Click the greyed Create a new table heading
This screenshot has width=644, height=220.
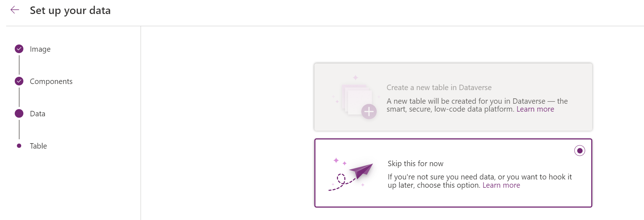coord(439,87)
